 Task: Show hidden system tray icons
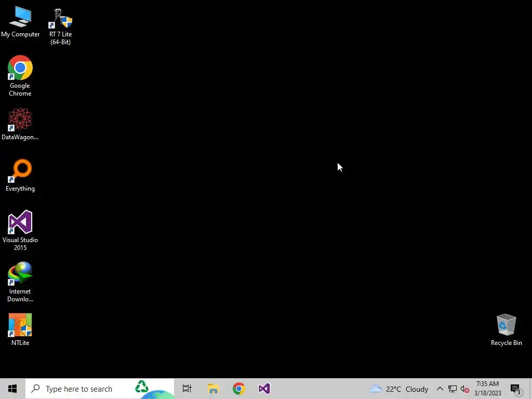click(440, 389)
